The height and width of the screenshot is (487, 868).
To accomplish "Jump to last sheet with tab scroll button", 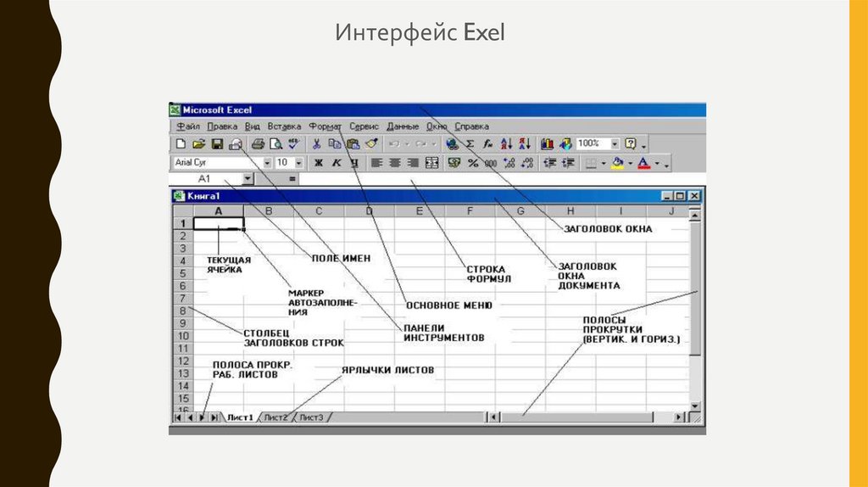I will (214, 417).
